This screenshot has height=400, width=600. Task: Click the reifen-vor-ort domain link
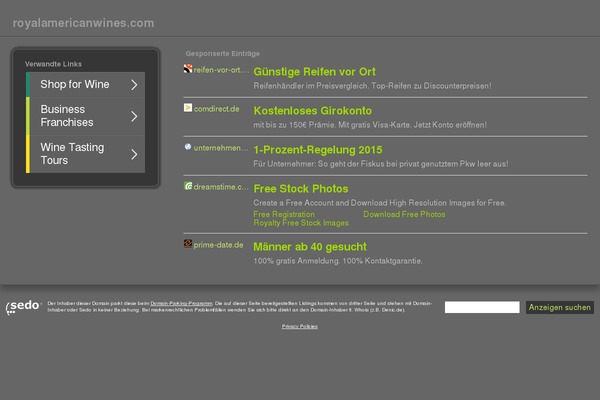[221, 70]
